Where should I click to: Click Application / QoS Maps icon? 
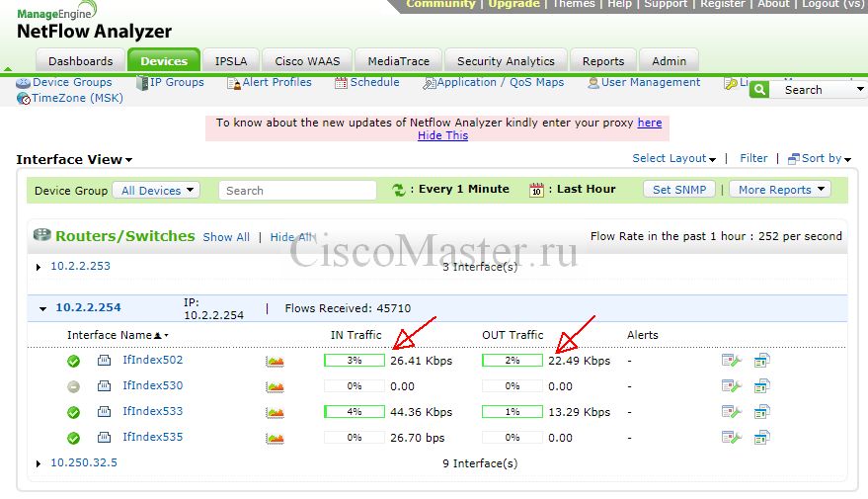[x=429, y=84]
